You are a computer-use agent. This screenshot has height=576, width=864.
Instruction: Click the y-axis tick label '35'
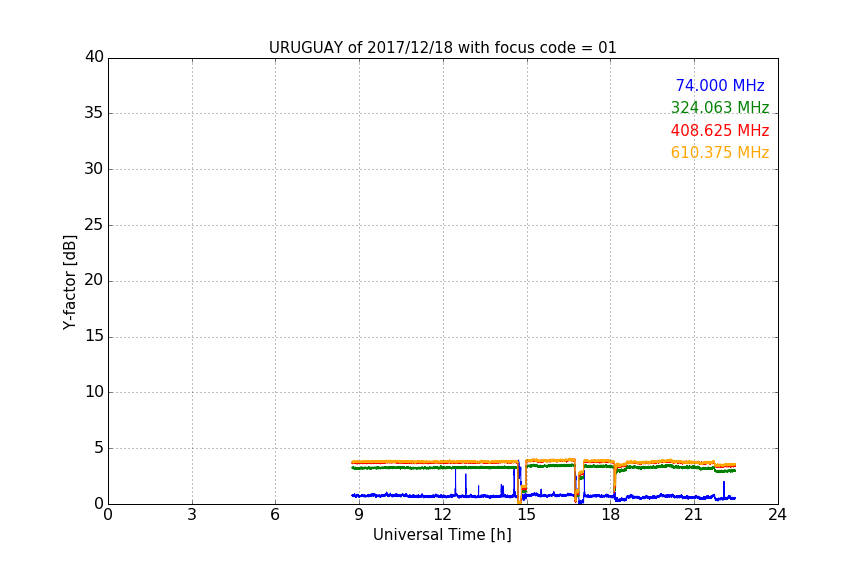(x=94, y=113)
